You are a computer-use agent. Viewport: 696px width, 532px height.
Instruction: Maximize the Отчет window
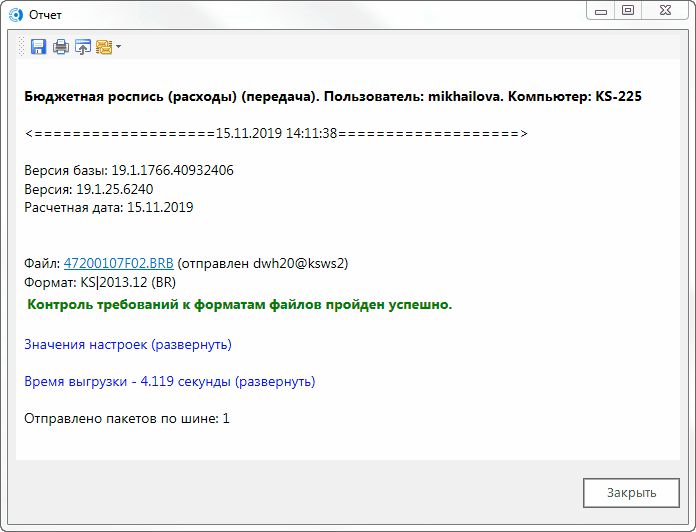(x=628, y=10)
